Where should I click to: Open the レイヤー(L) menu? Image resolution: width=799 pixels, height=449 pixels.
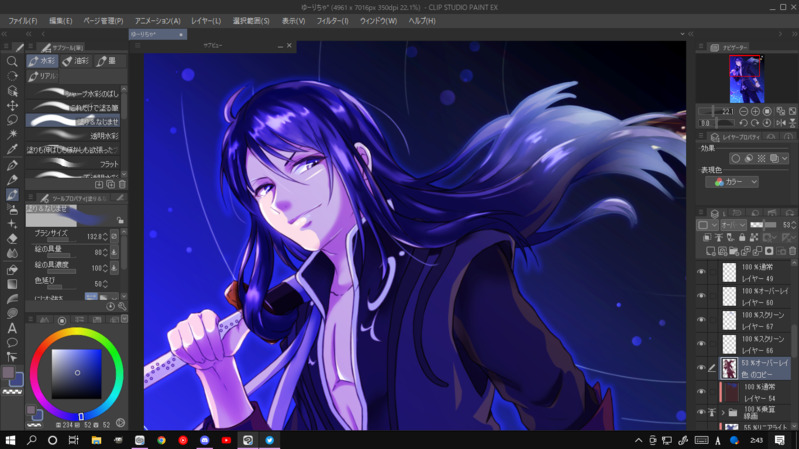point(206,21)
